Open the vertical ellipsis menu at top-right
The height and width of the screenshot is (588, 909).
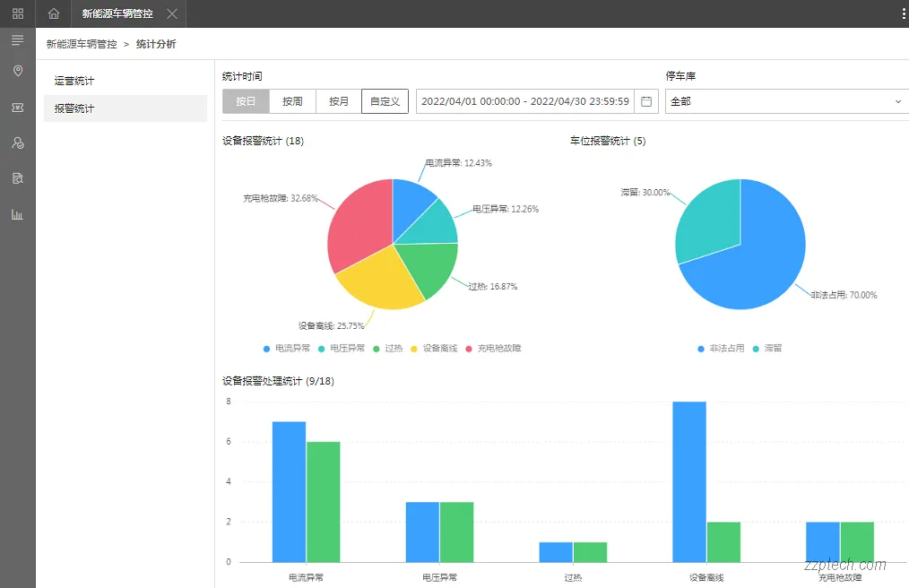click(901, 13)
